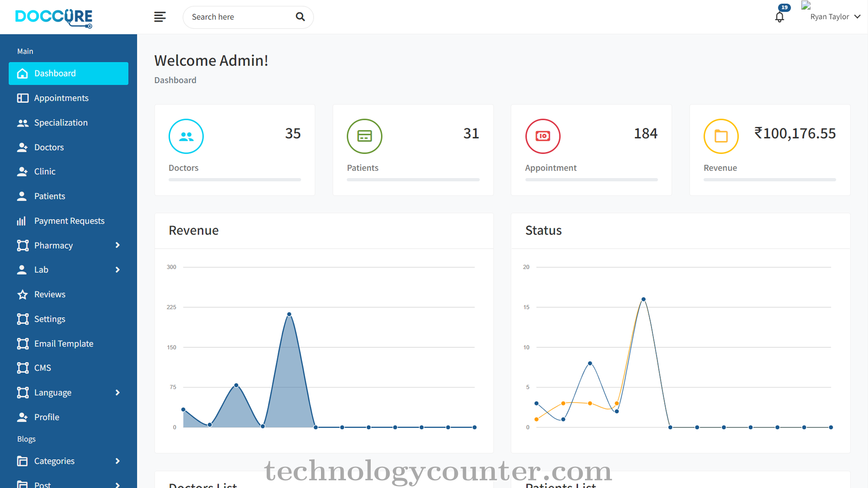Click the Profile sidebar icon
The image size is (868, 488).
point(22,417)
